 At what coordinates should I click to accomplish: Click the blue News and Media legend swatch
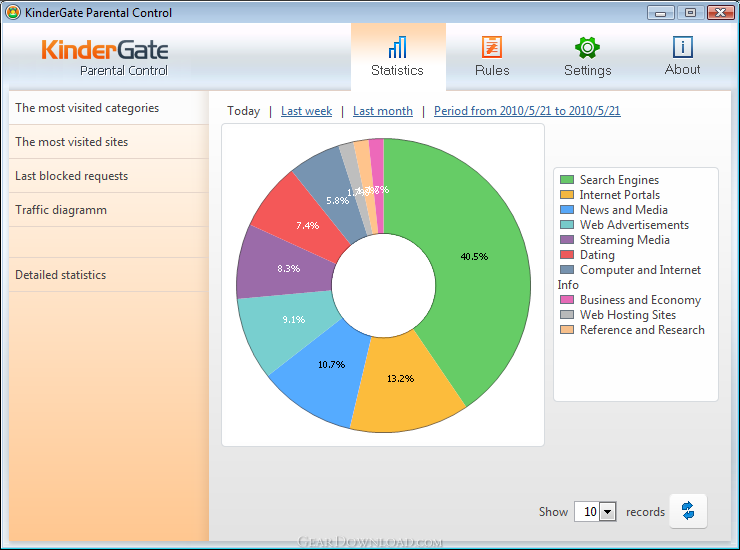coord(567,209)
